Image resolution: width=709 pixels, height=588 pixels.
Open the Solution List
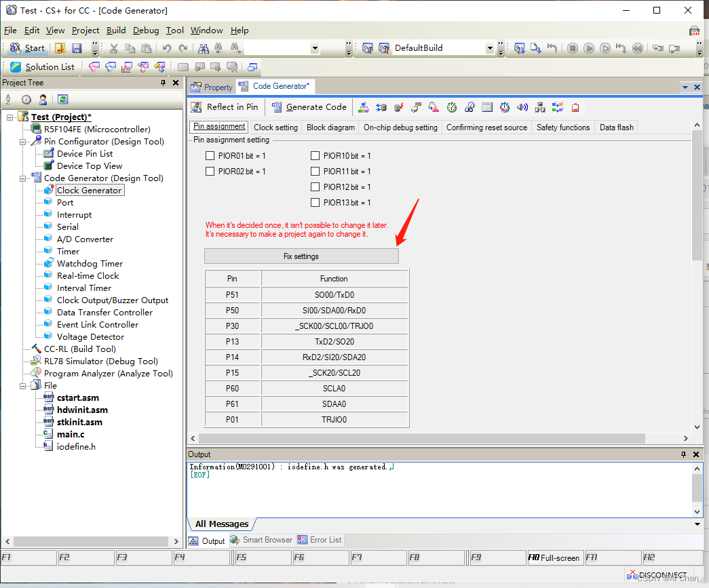42,67
